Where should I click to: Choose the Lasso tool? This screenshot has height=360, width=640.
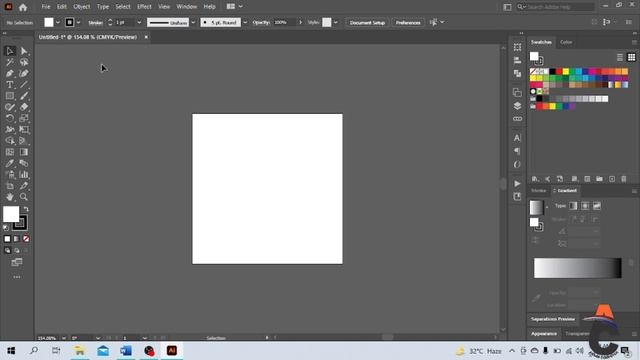point(24,62)
